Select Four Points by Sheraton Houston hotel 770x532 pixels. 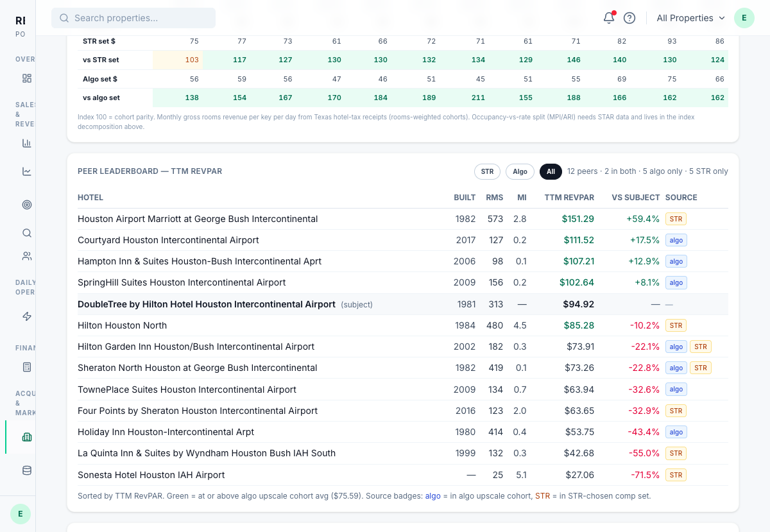point(198,411)
